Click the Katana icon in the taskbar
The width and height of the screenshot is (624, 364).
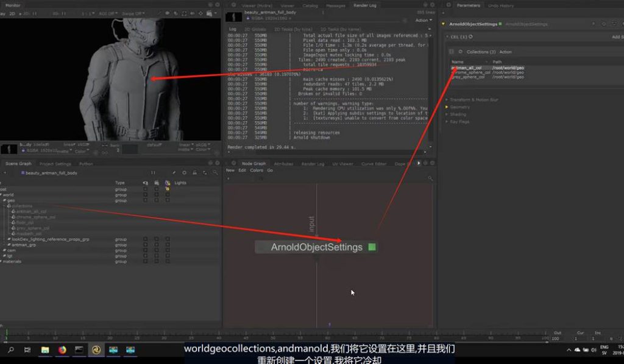pyautogui.click(x=96, y=350)
